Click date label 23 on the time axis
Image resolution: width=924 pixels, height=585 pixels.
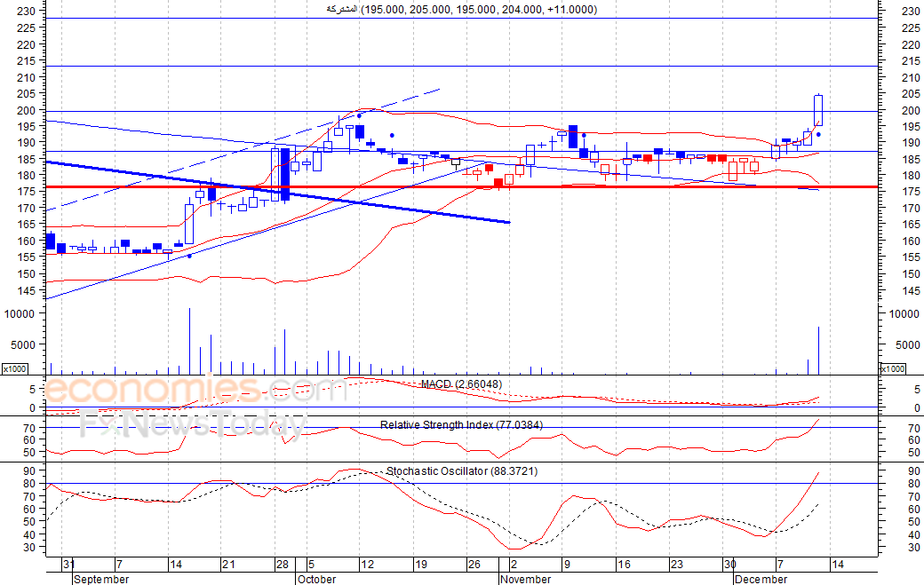click(x=677, y=565)
